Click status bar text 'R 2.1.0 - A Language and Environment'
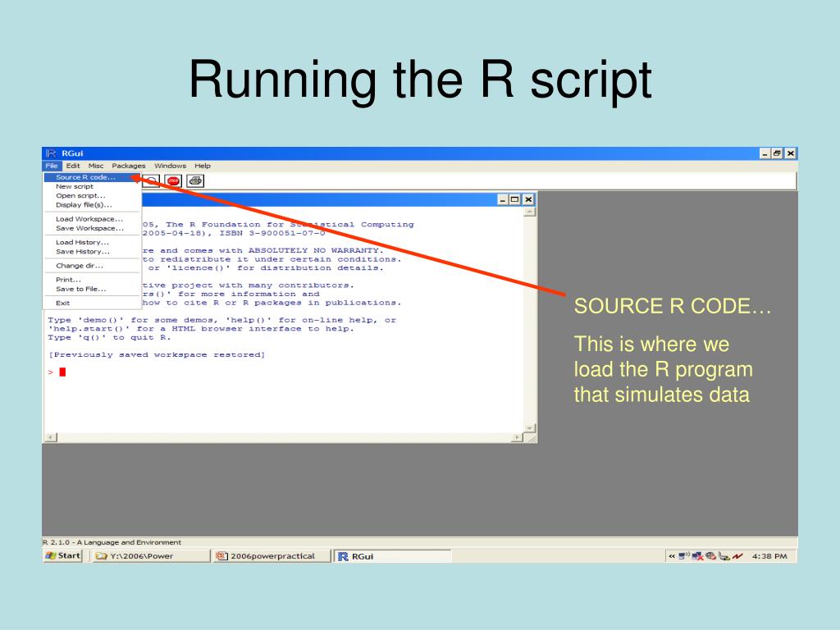The width and height of the screenshot is (840, 630). pyautogui.click(x=112, y=542)
